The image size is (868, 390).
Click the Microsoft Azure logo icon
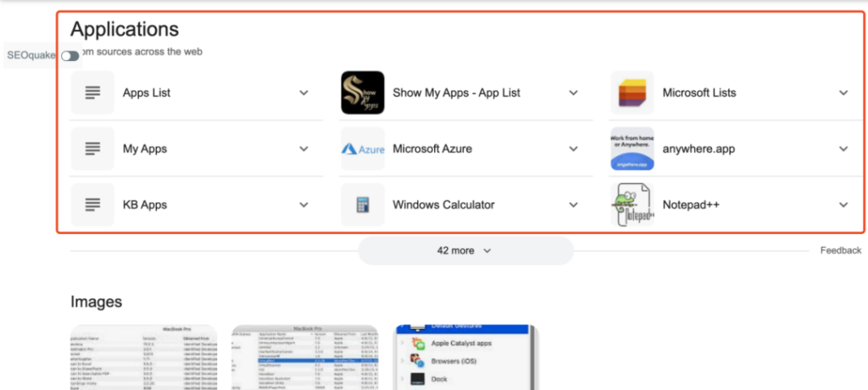coord(363,148)
